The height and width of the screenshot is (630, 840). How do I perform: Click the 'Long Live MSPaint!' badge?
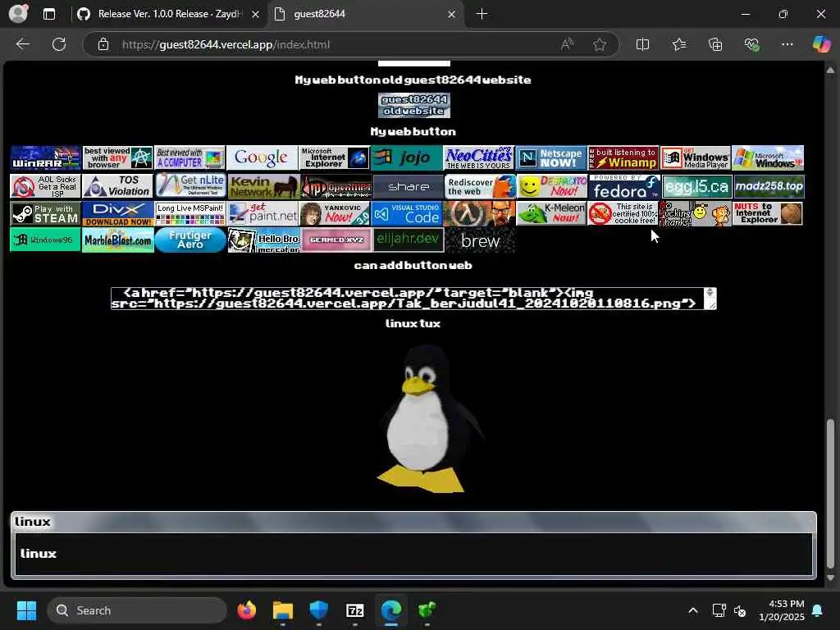pos(190,213)
